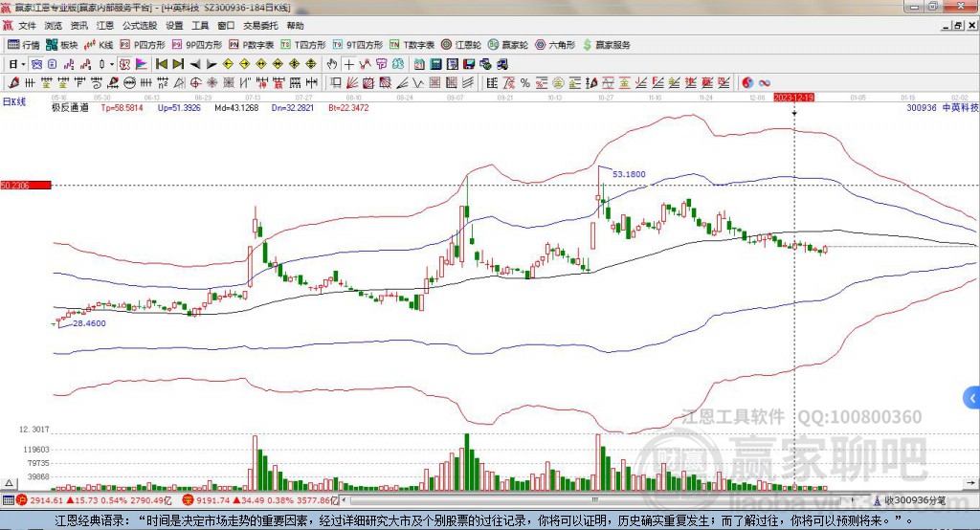This screenshot has height=530, width=980.
Task: Step chart left with black arrow
Action: [x=195, y=64]
